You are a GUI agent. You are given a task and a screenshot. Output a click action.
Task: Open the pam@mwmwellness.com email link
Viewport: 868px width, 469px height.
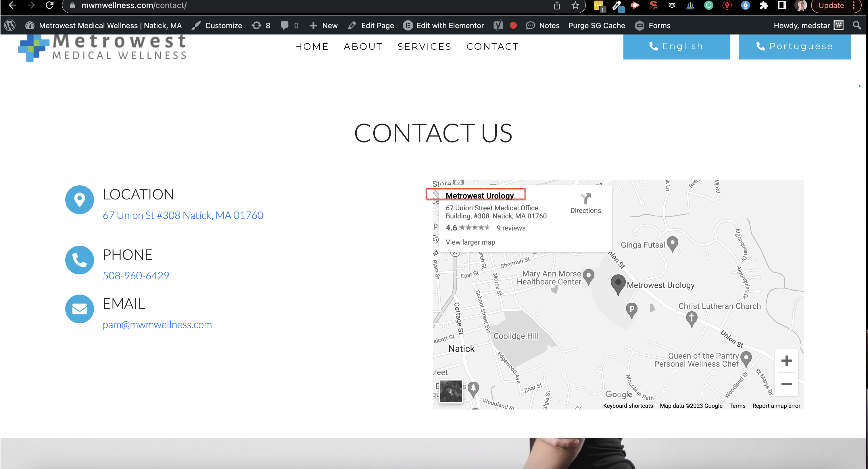tap(157, 324)
